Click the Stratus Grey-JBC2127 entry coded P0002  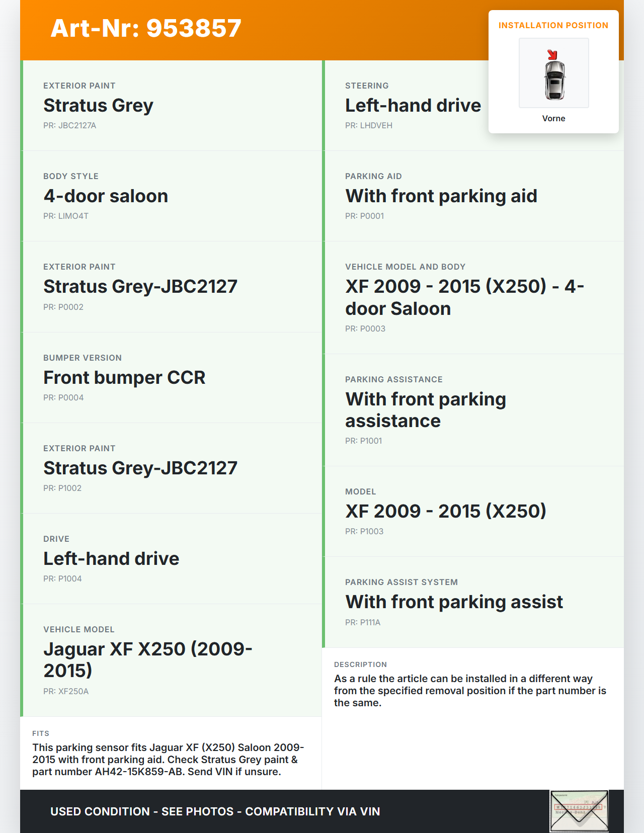click(140, 287)
